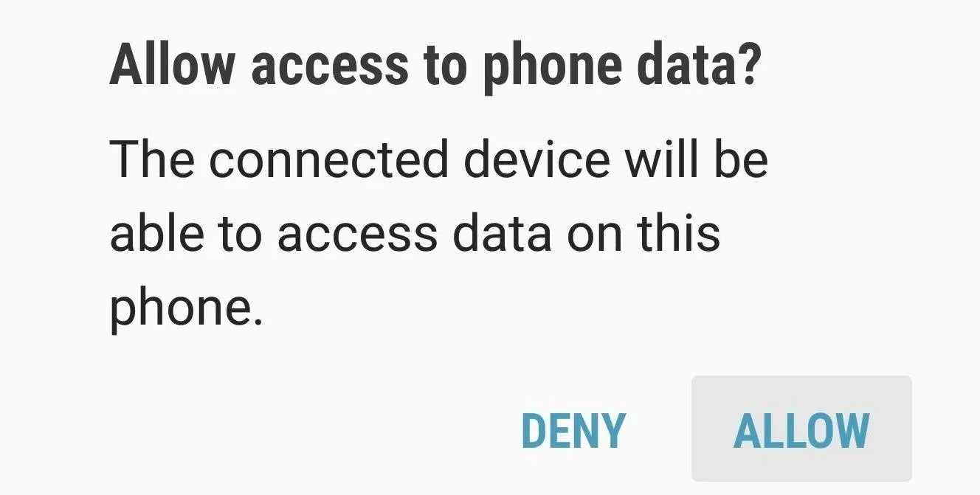Image resolution: width=980 pixels, height=495 pixels.
Task: Tap the DENY button
Action: 573,430
